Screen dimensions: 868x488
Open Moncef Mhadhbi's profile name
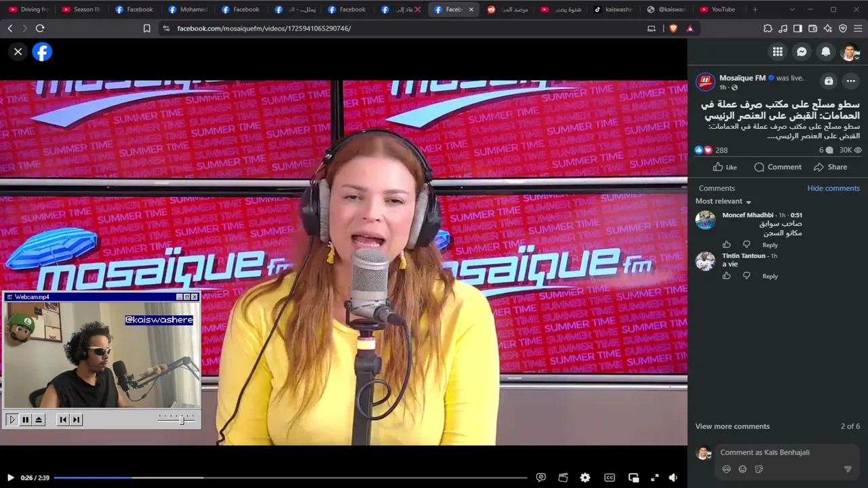(x=748, y=215)
